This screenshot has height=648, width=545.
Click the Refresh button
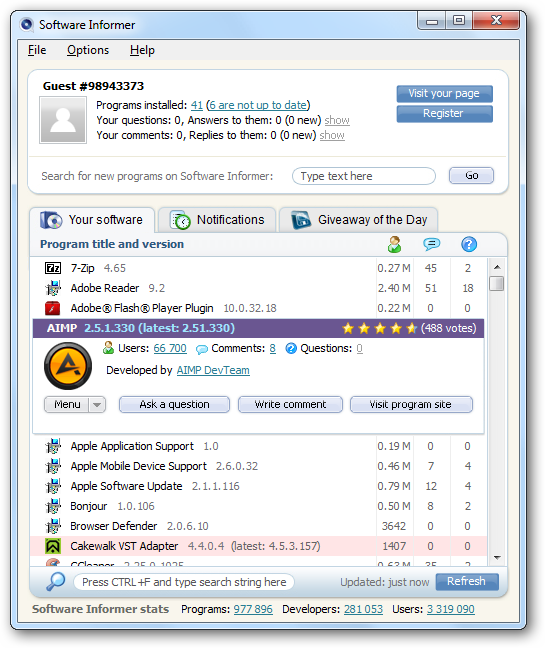pyautogui.click(x=467, y=581)
